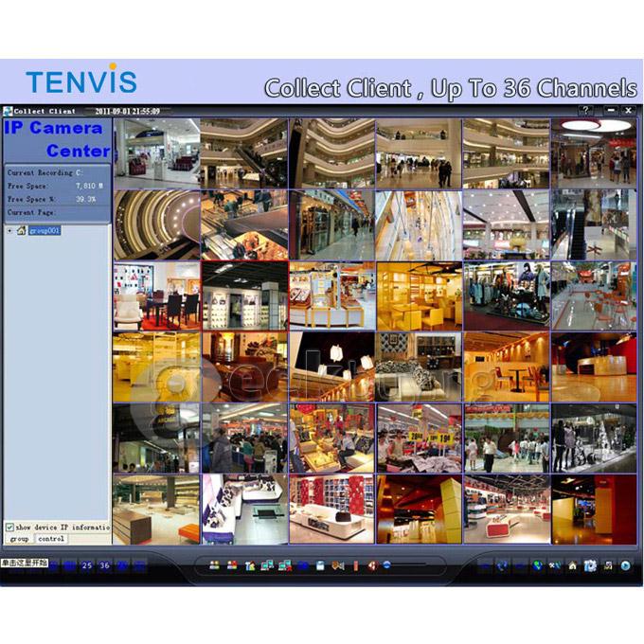The width and height of the screenshot is (644, 644).
Task: Click the monitors icon with red X
Action: click(x=285, y=566)
